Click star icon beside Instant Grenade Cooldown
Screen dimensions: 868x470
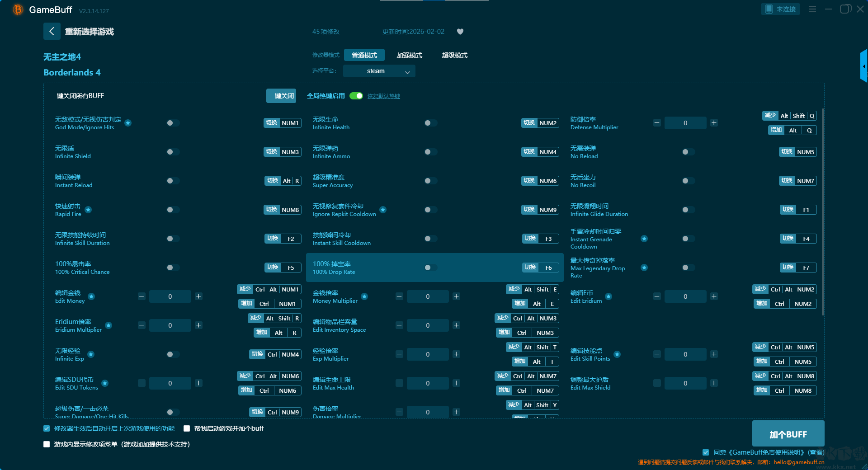(x=644, y=239)
